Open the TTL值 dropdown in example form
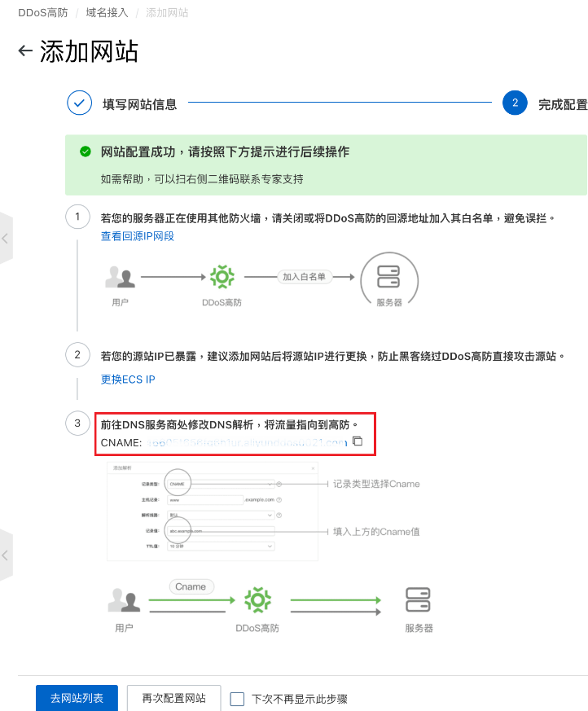The image size is (588, 711). 220,546
